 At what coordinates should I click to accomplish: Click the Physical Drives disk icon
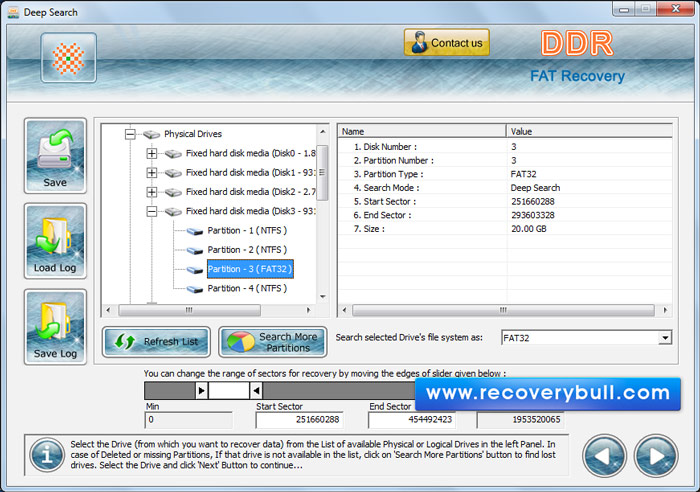(152, 134)
